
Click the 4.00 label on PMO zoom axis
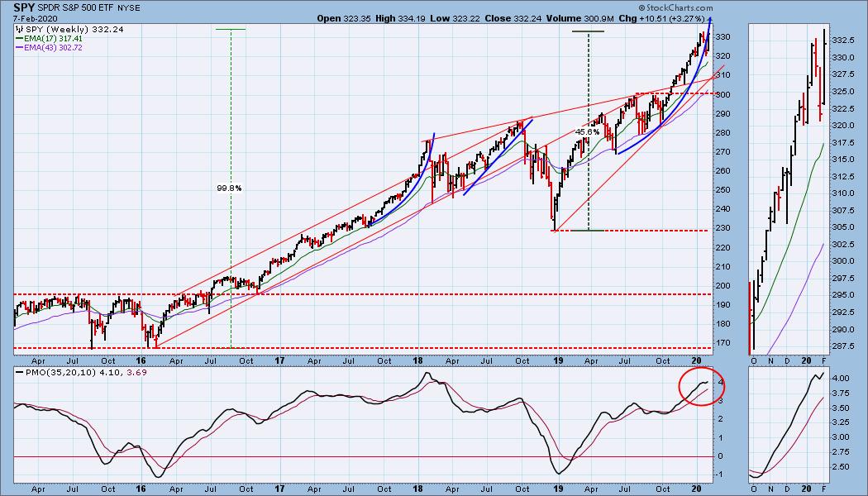point(841,379)
